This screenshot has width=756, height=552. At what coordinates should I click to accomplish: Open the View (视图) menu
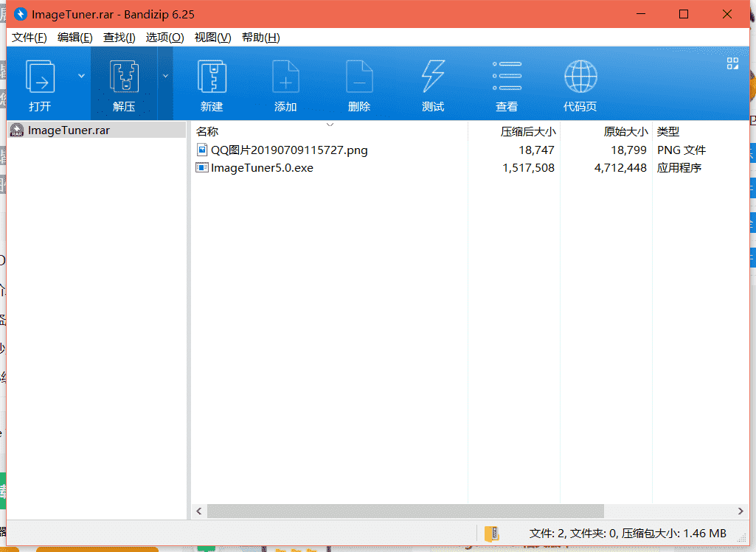pos(212,38)
